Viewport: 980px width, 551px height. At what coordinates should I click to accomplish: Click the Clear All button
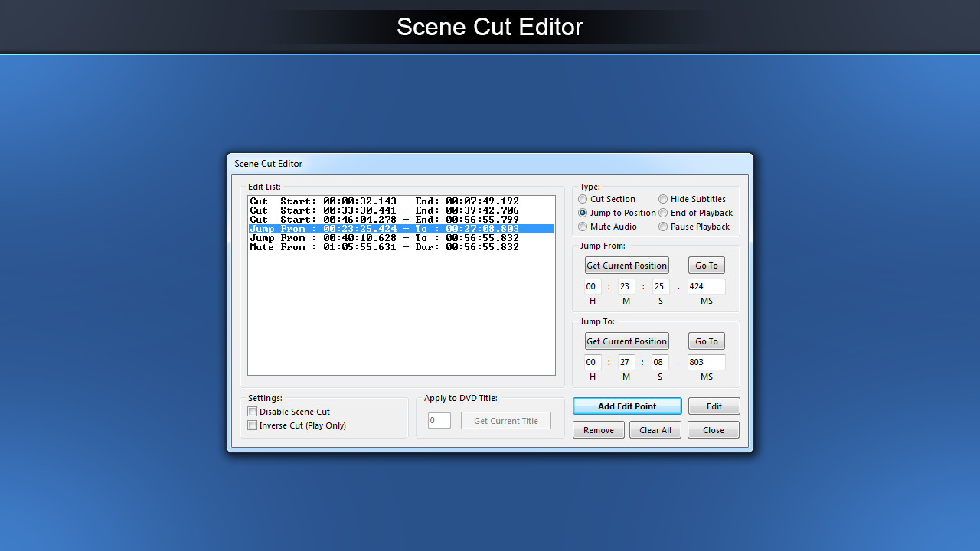coord(655,430)
